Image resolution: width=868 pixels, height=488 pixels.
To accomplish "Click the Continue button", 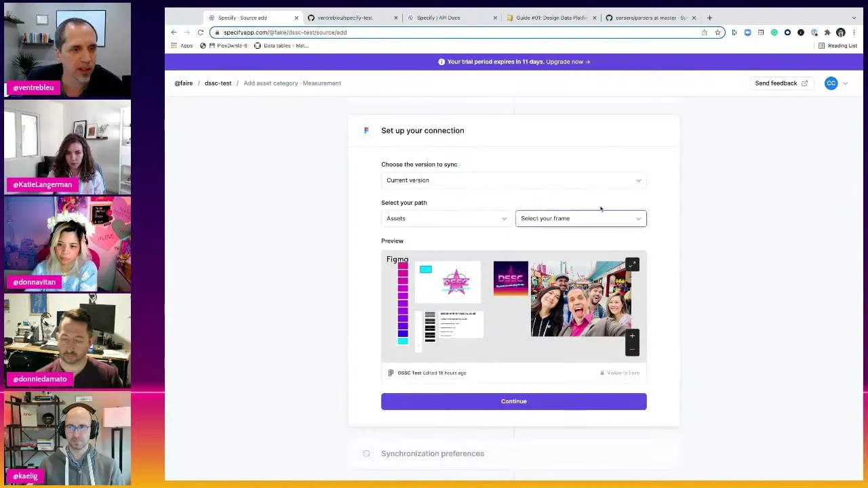I will [514, 401].
